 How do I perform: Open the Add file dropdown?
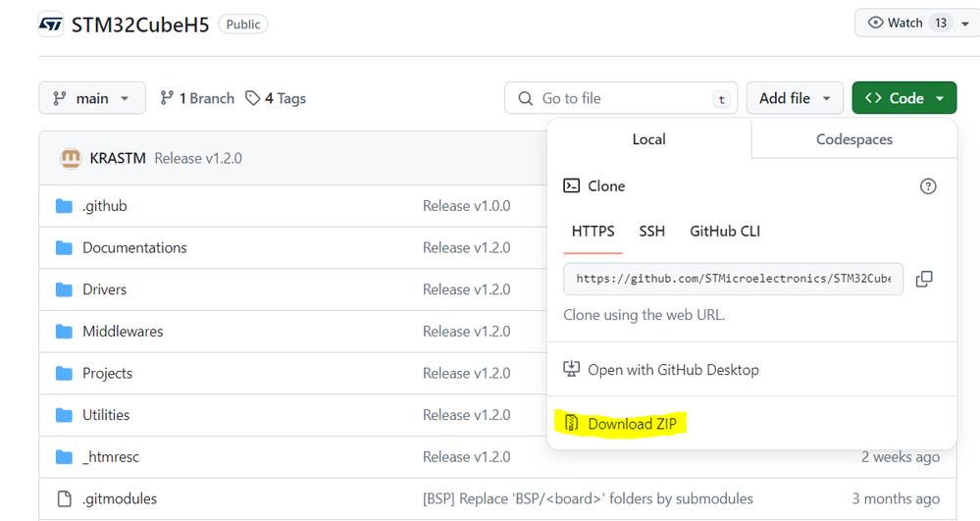click(795, 98)
